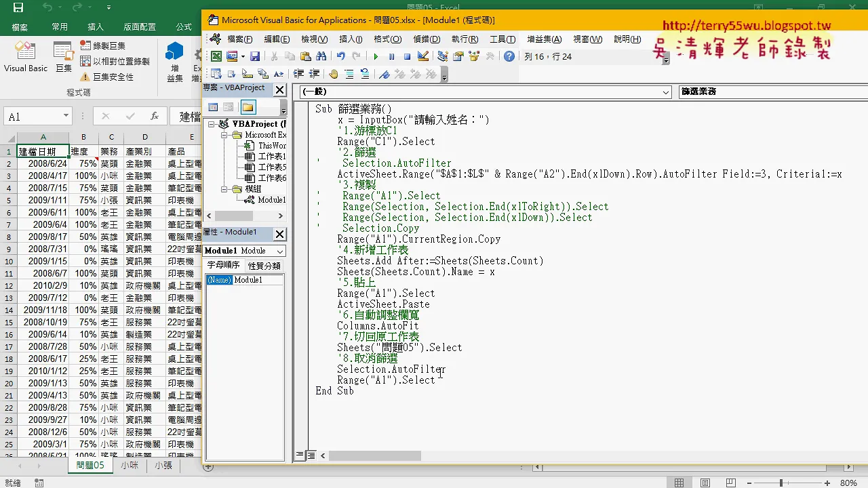Click the Comment Block icon
The height and width of the screenshot is (488, 868).
[x=349, y=74]
